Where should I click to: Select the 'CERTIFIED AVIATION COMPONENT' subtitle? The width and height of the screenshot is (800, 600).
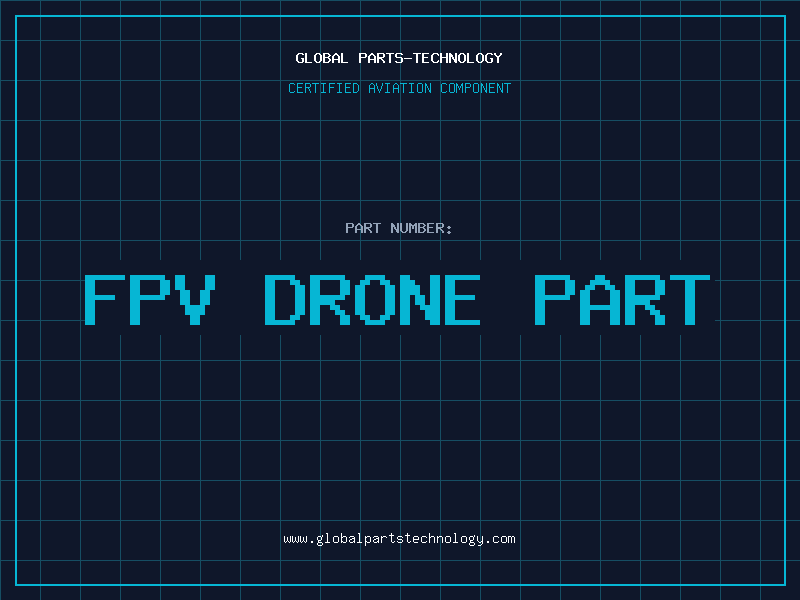(x=399, y=88)
